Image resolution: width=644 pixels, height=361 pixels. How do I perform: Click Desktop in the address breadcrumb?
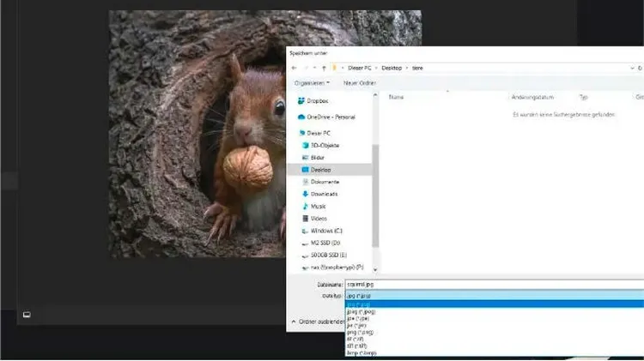[x=393, y=67]
